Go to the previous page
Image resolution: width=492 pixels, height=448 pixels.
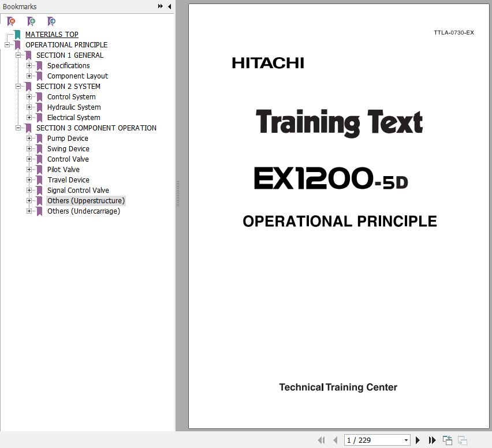335,440
